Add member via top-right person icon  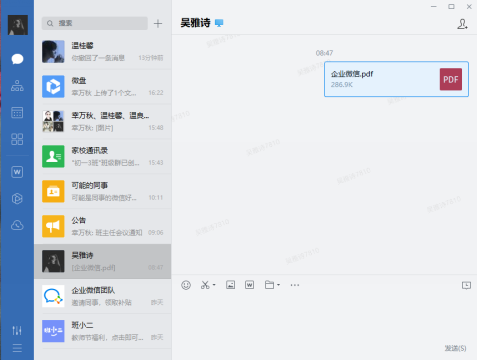click(x=462, y=24)
